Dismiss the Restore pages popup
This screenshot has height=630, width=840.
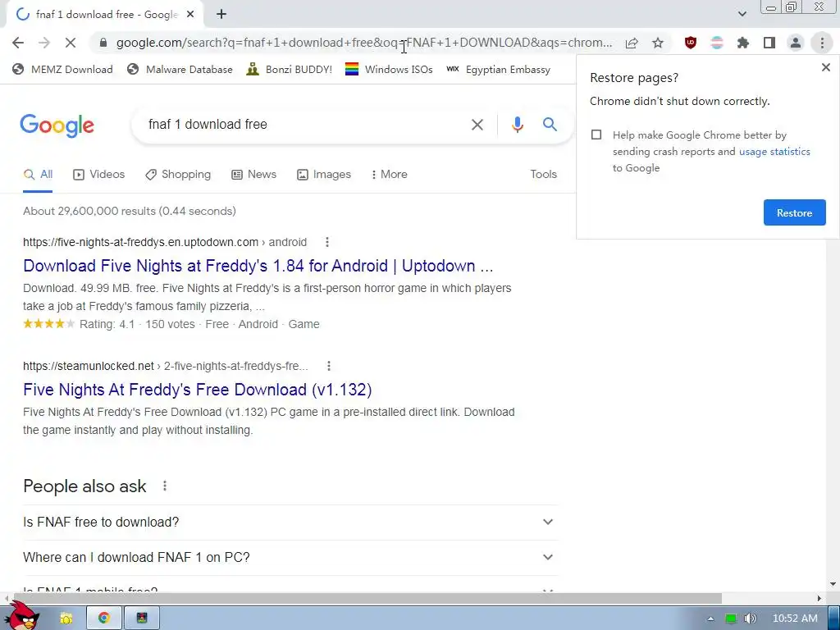click(825, 67)
